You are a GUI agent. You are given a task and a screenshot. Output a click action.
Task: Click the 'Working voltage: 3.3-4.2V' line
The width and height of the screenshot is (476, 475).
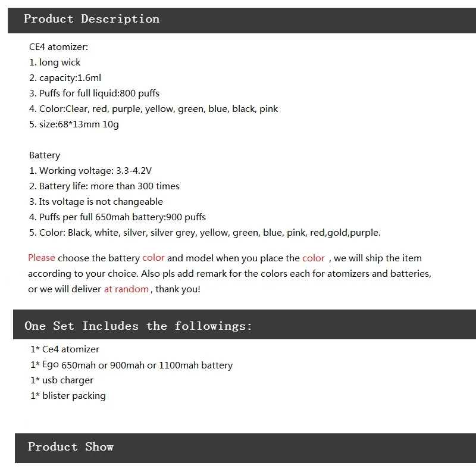[x=90, y=171]
